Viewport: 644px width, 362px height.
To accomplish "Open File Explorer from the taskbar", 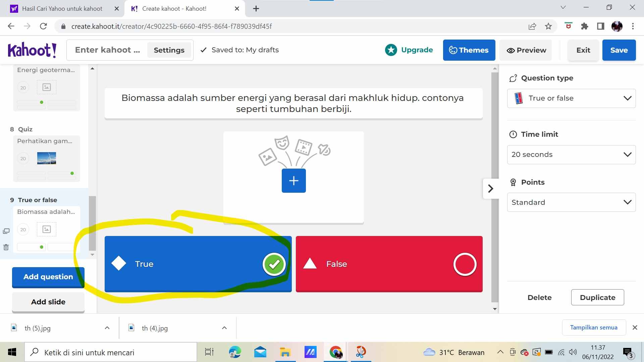I will pos(285,352).
